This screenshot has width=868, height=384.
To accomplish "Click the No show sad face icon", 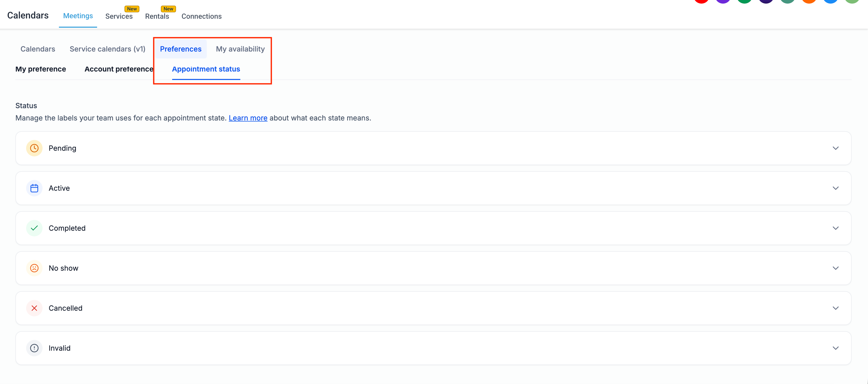I will pos(34,268).
